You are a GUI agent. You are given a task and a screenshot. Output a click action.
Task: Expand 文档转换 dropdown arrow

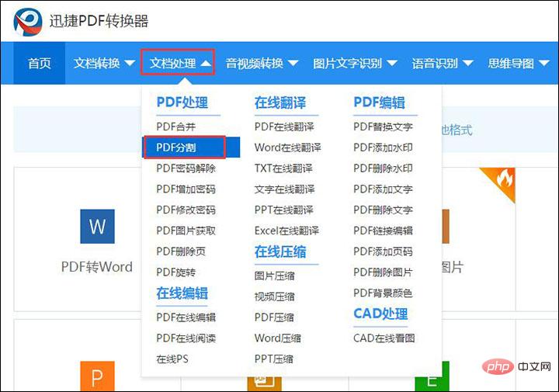click(130, 64)
